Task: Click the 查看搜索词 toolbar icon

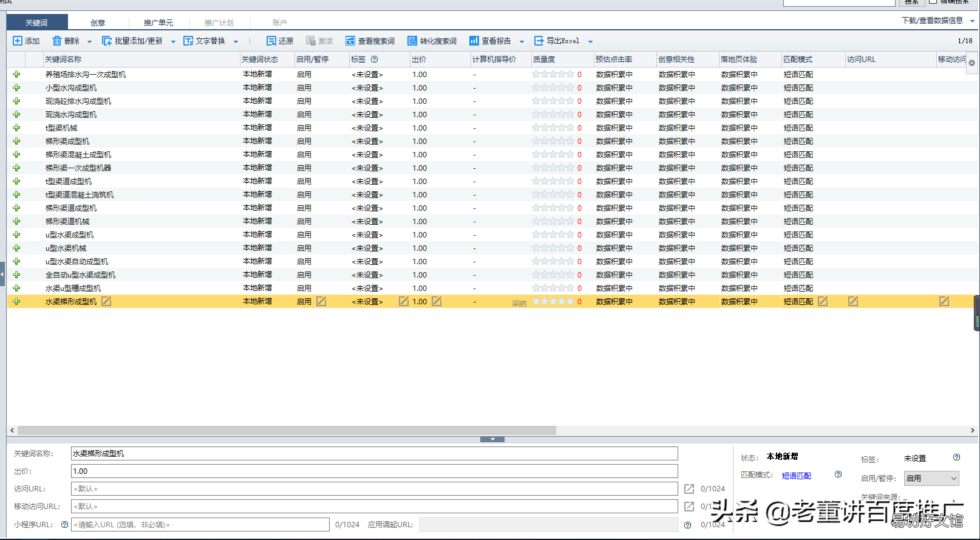Action: pyautogui.click(x=350, y=41)
